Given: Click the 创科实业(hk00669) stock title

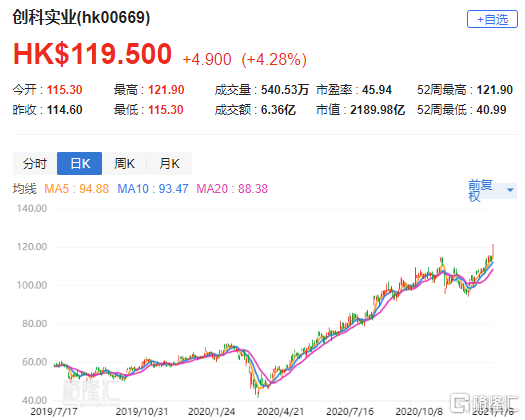Looking at the screenshot, I should point(81,17).
